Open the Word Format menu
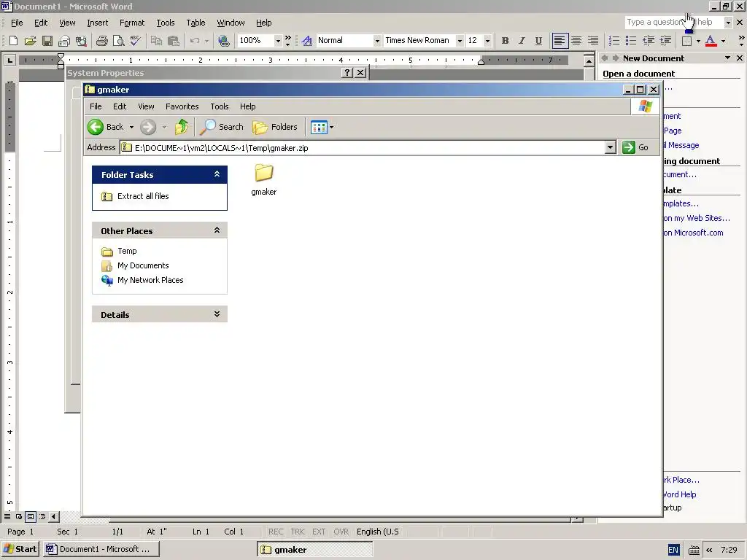Screen dimensions: 747x560 point(132,23)
